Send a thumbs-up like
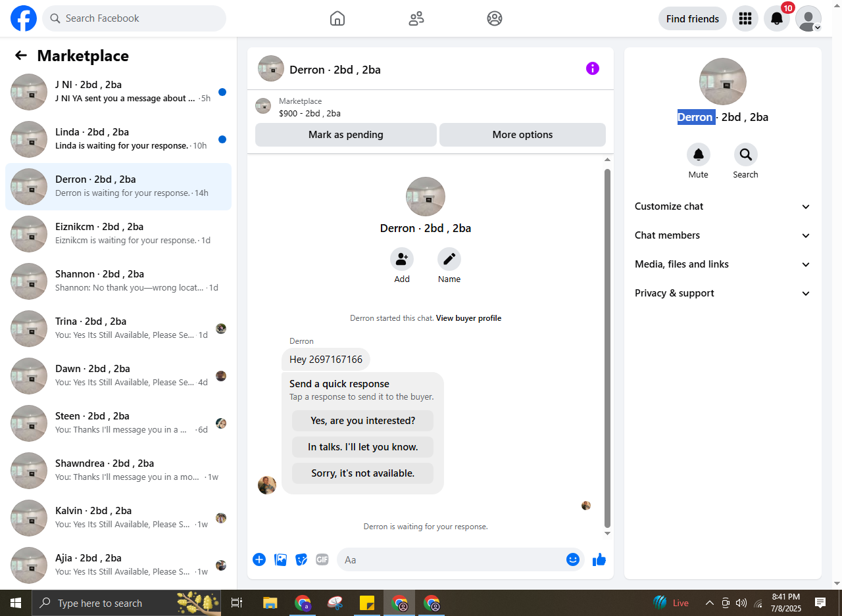 pyautogui.click(x=599, y=559)
